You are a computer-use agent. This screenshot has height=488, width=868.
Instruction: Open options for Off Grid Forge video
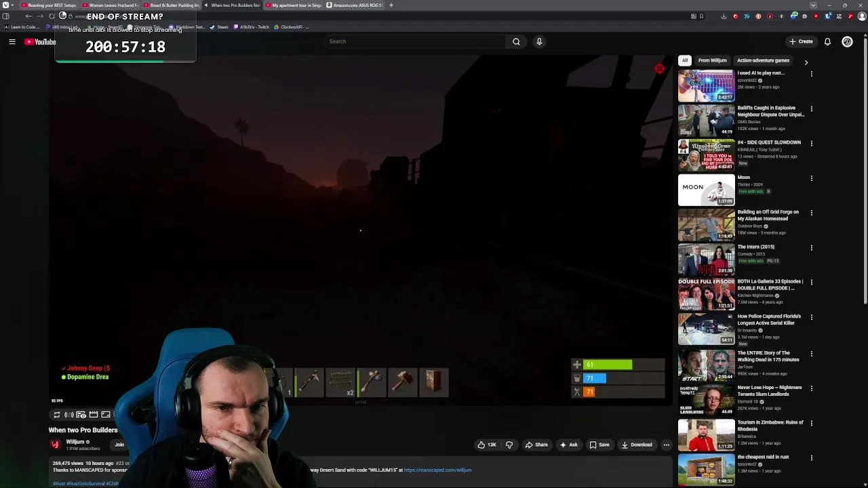click(x=812, y=213)
